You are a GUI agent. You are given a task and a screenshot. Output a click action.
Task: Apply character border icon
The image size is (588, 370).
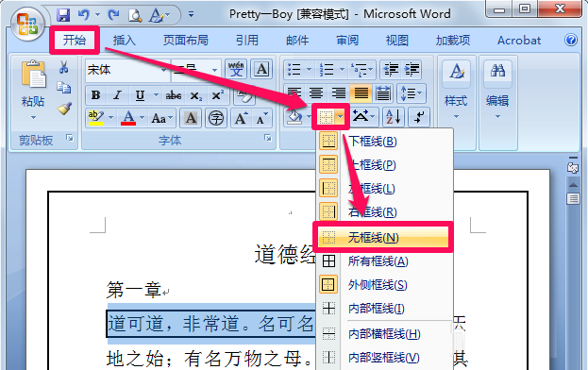coord(261,69)
